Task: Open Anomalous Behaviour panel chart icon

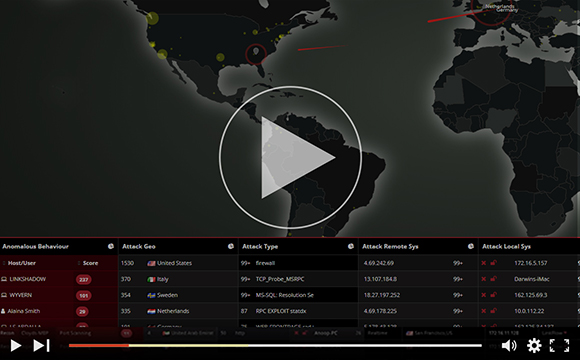Action: click(x=111, y=246)
